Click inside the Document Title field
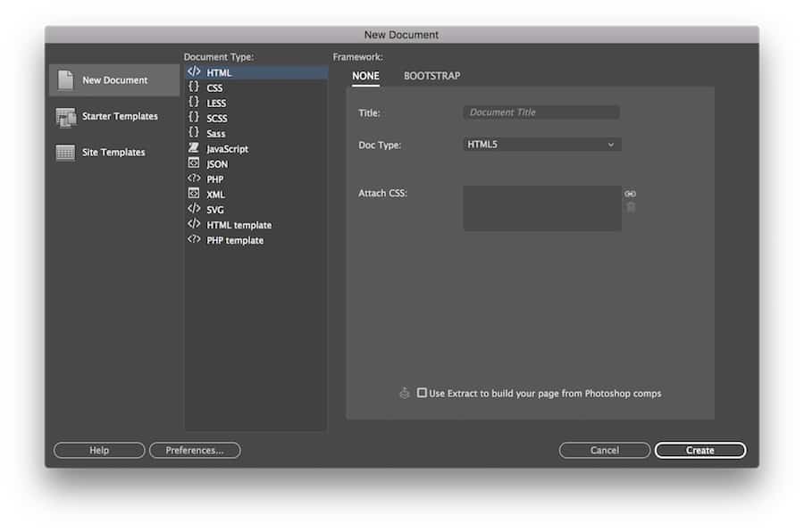804x532 pixels. point(540,112)
